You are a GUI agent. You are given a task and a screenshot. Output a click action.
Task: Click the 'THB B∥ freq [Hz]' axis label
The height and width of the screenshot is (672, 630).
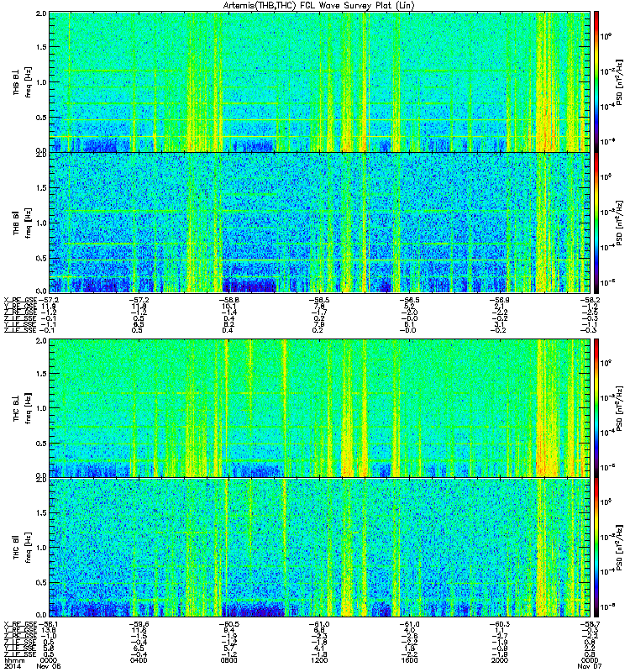pyautogui.click(x=23, y=223)
